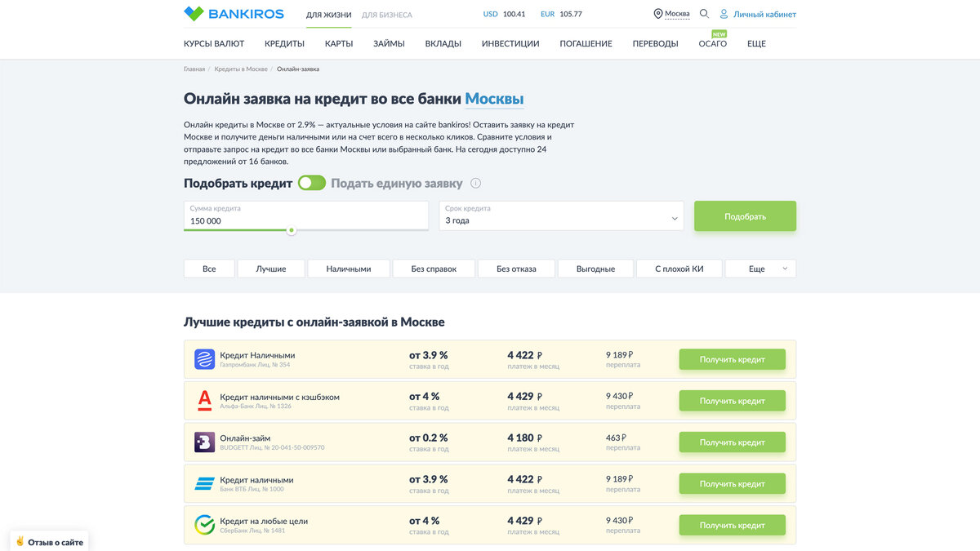Screen dimensions: 980x551
Task: Select the Без справок filter
Action: [434, 269]
